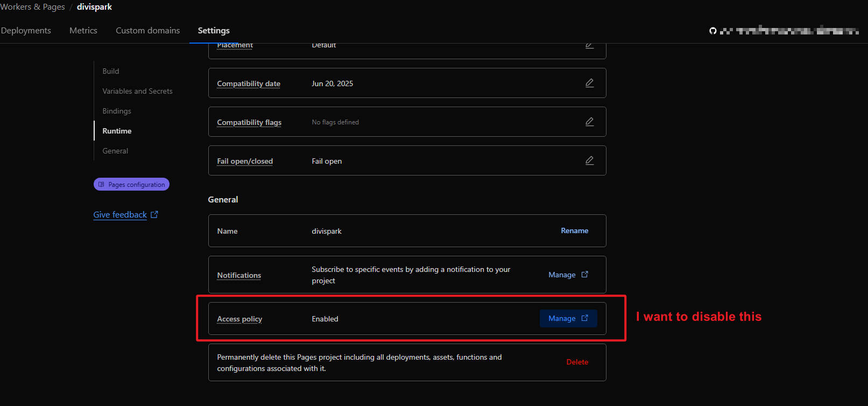This screenshot has width=868, height=406.
Task: Go to the Custom domains tab
Action: pyautogui.click(x=148, y=31)
